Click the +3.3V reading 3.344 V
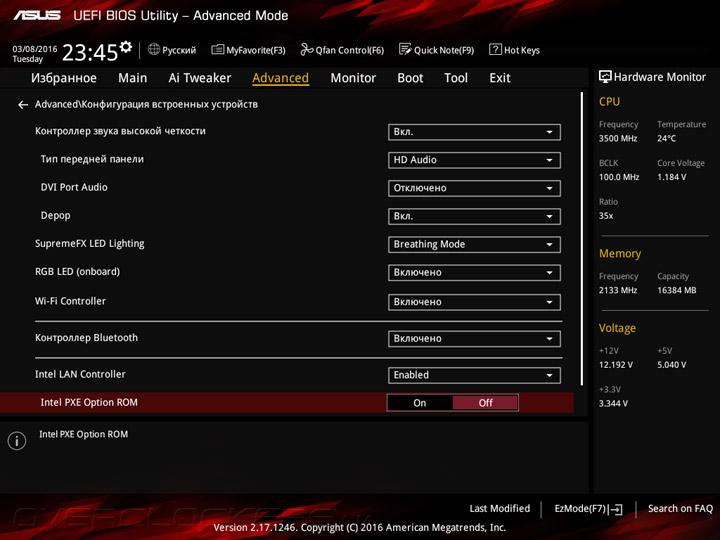 click(x=613, y=404)
